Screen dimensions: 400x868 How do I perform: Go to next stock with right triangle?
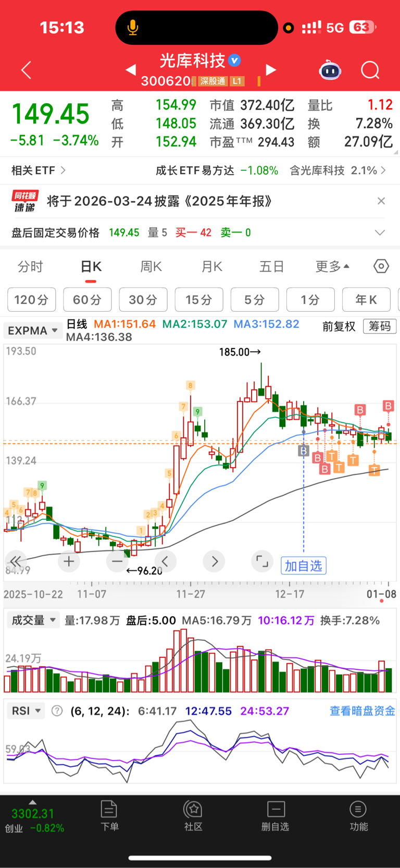[271, 69]
